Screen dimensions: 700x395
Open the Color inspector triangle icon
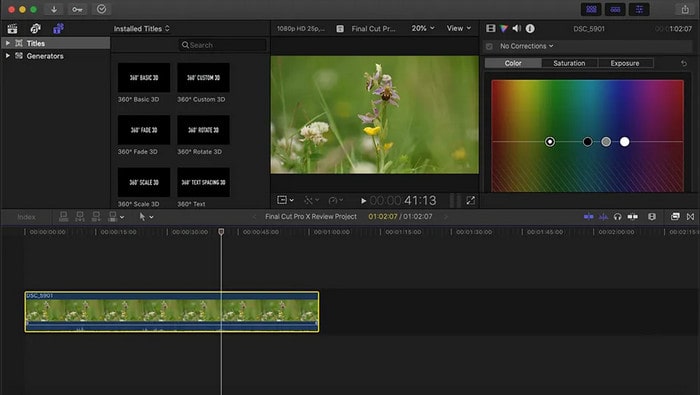pyautogui.click(x=504, y=28)
